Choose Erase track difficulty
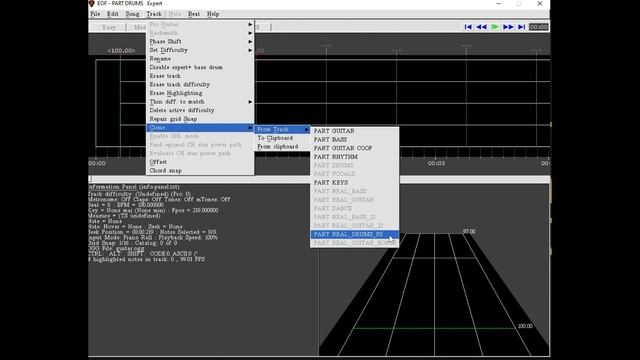640x360 pixels. tap(200, 84)
